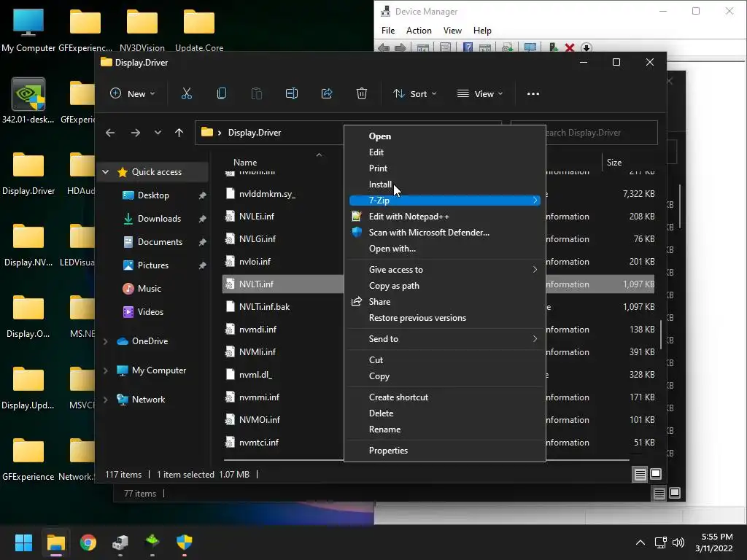The image size is (747, 560).
Task: Open the See more ellipsis menu
Action: (533, 94)
